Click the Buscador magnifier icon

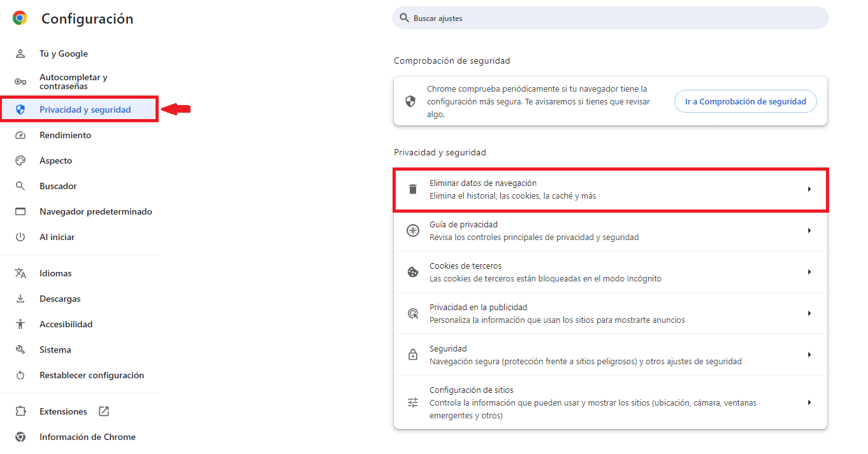pyautogui.click(x=21, y=185)
